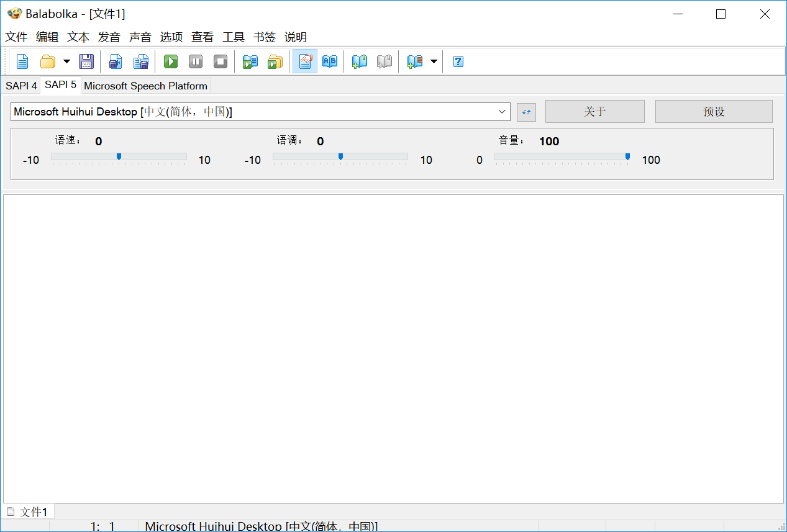787x532 pixels.
Task: Open the 发音 menu
Action: point(109,37)
